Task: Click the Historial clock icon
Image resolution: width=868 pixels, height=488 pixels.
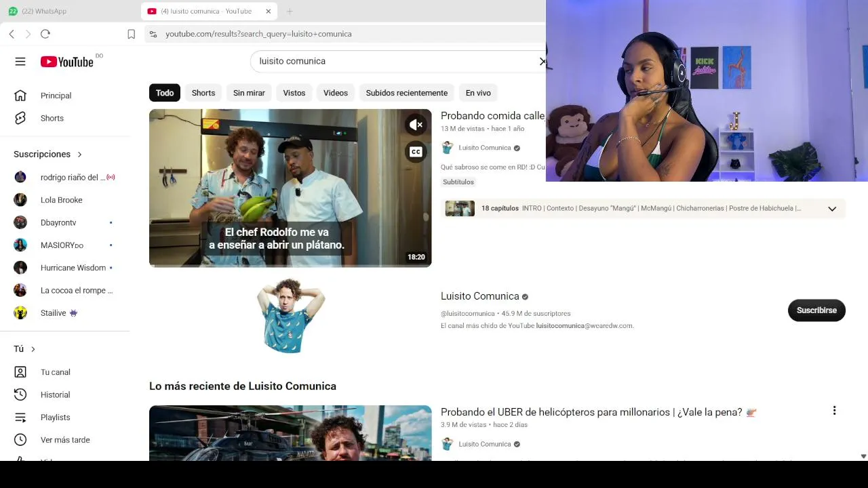Action: pos(20,394)
